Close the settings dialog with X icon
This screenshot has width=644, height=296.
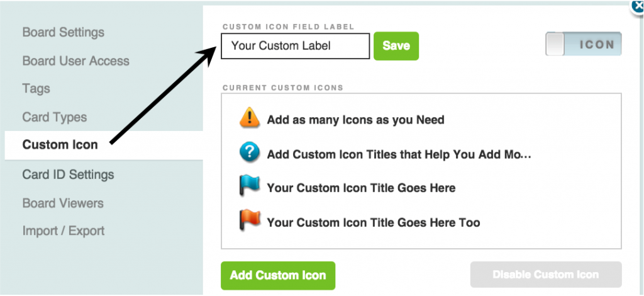tap(638, 8)
